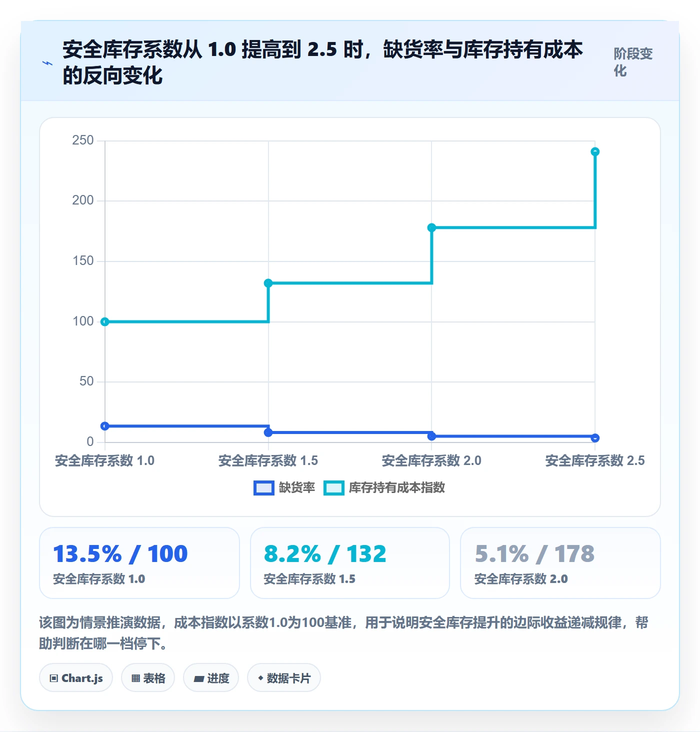The width and height of the screenshot is (700, 732).
Task: Click the y-axis value 150
Action: [x=83, y=261]
